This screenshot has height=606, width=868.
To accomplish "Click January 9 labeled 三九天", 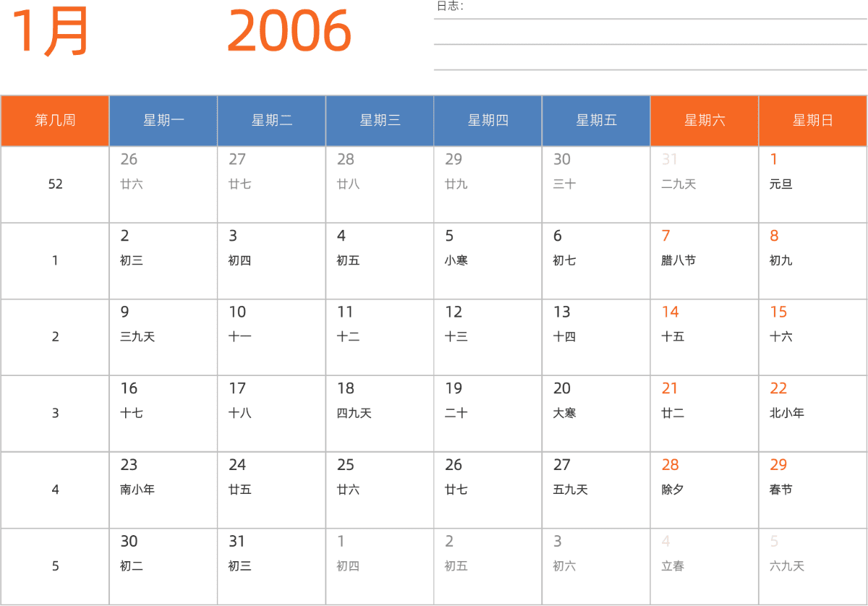I will (x=163, y=337).
